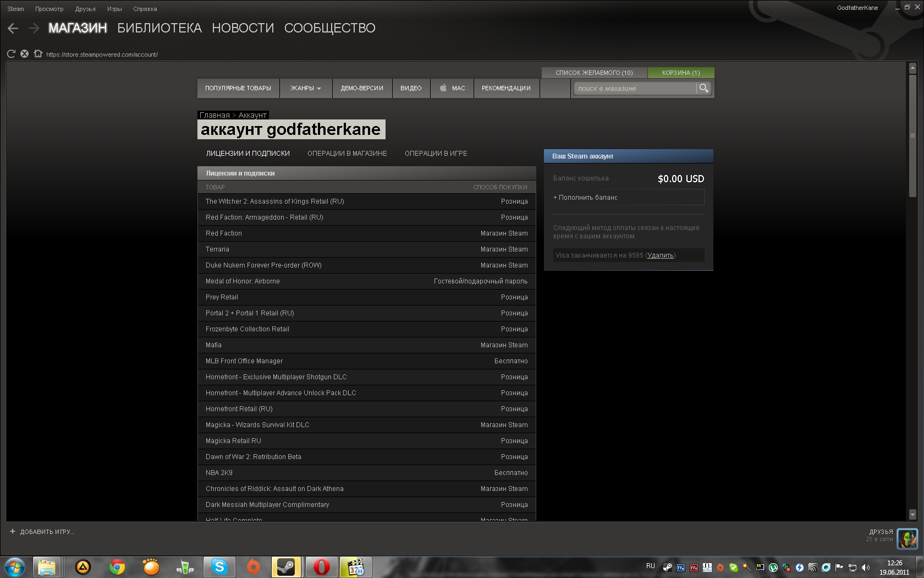924x578 pixels.
Task: Switch to the НОВОСТИ section
Action: tap(243, 28)
